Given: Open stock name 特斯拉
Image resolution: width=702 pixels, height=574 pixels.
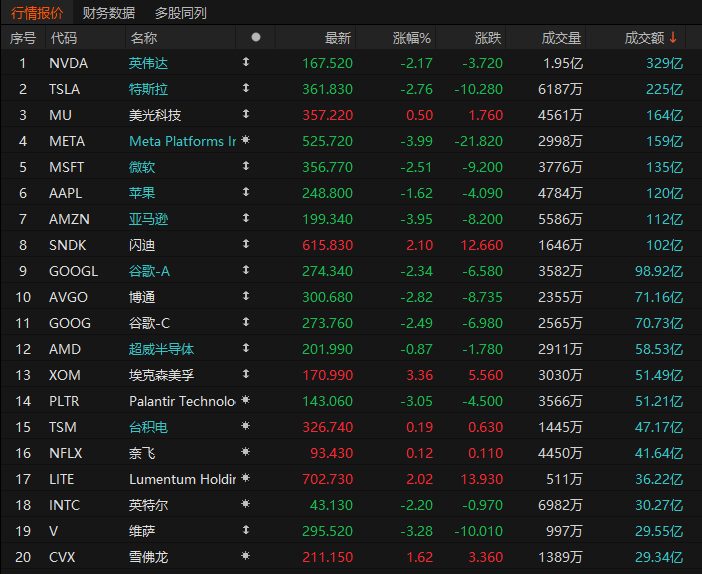Looking at the screenshot, I should point(148,89).
